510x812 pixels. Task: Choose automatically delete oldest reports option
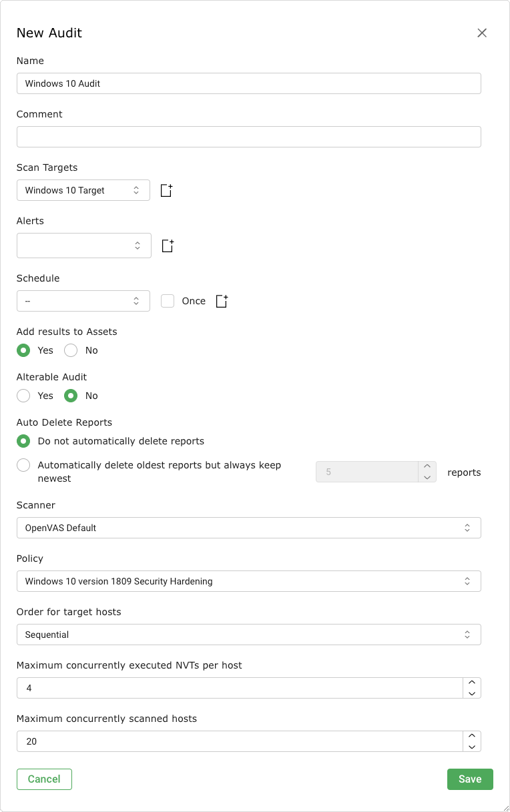coord(23,465)
